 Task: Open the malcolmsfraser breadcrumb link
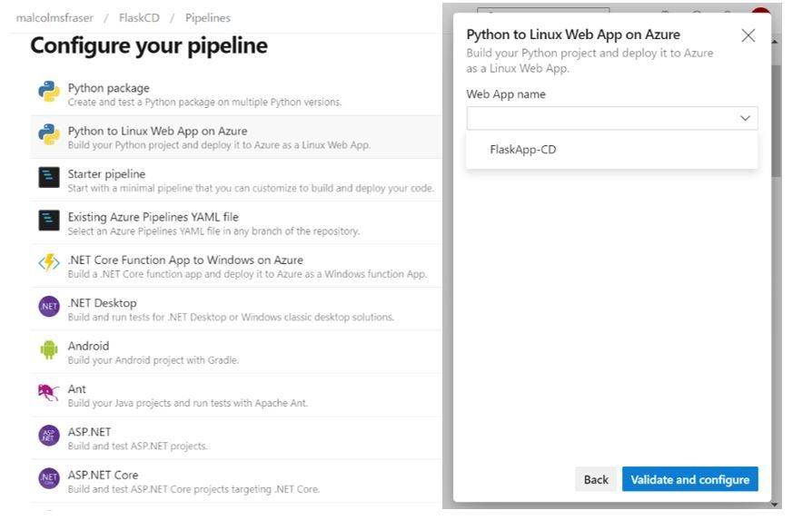54,17
